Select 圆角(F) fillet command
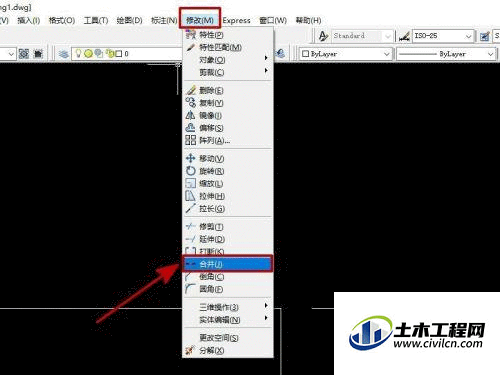Viewport: 500px width, 375px height. [x=228, y=289]
